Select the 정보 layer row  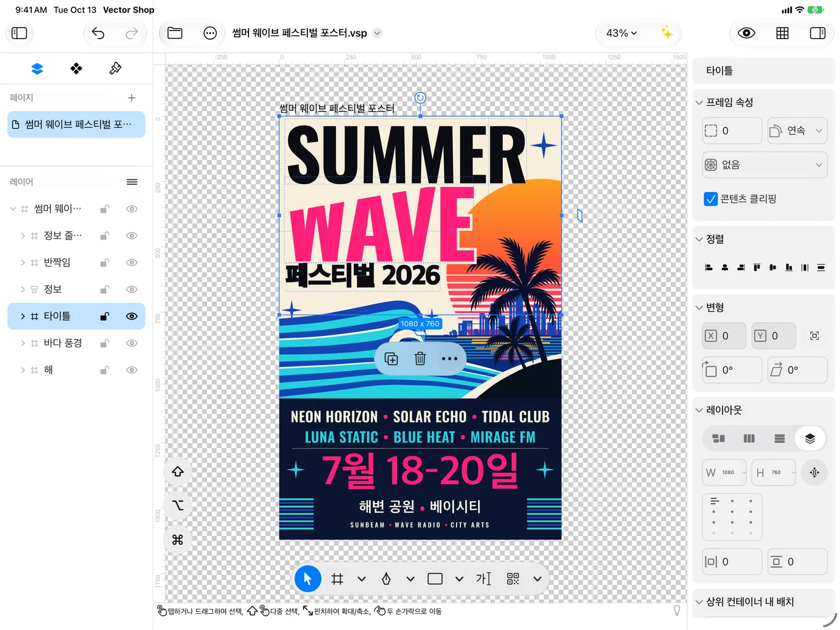[76, 289]
